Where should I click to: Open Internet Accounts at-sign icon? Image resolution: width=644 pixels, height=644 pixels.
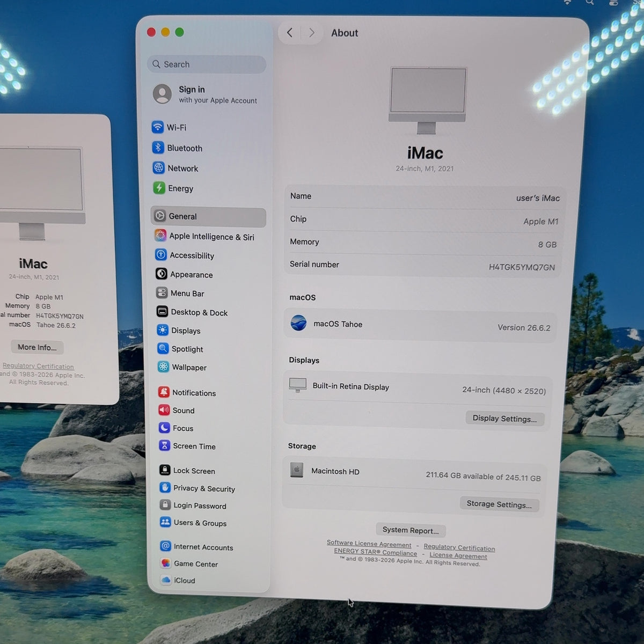(166, 546)
